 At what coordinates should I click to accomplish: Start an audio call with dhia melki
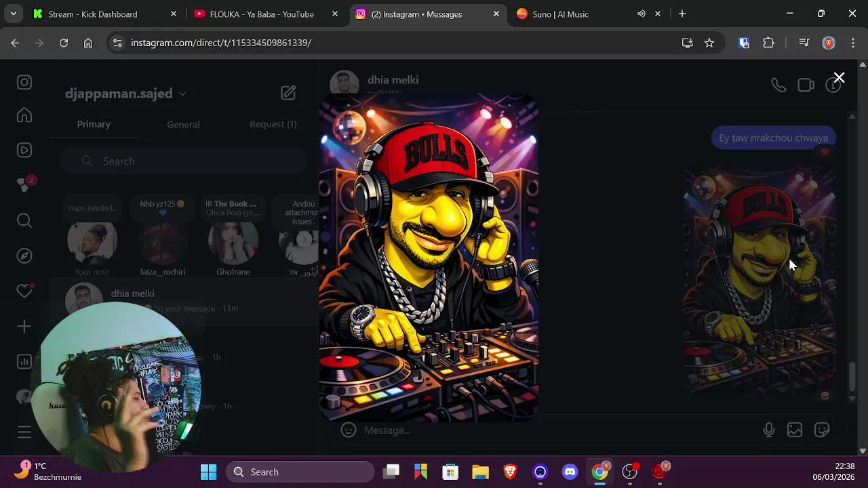(x=778, y=85)
